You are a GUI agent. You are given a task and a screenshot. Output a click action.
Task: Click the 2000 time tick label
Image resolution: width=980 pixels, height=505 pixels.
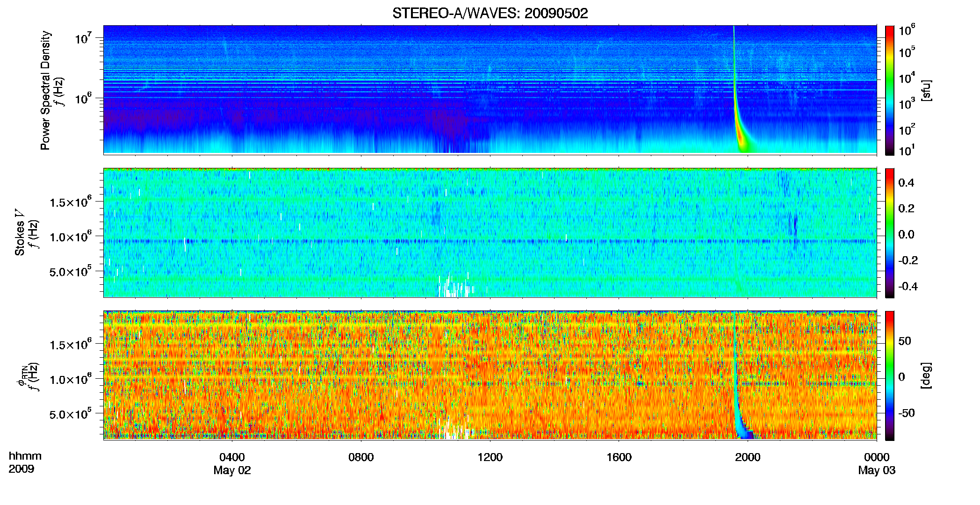click(x=748, y=457)
